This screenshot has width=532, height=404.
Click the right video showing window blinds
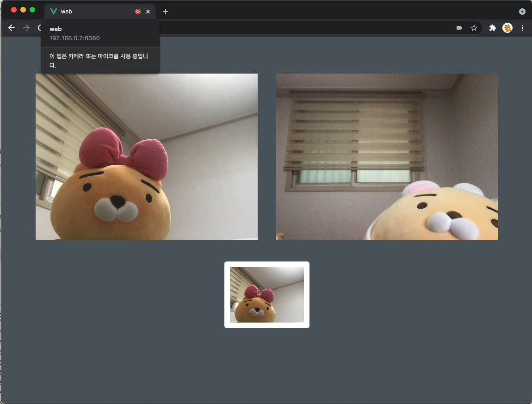pyautogui.click(x=387, y=157)
